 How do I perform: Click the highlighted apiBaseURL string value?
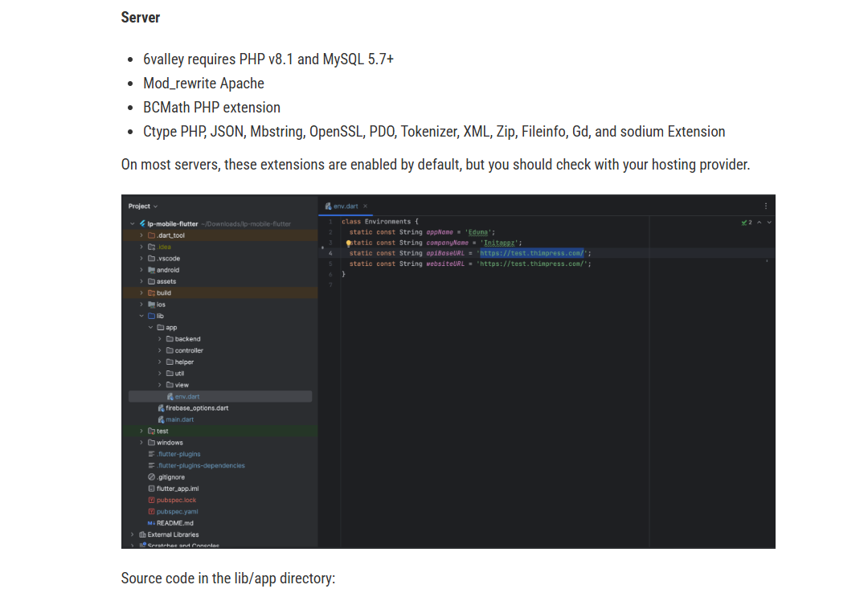tap(531, 253)
